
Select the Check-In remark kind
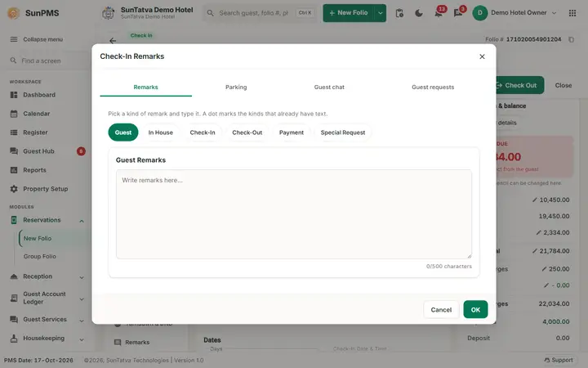(x=203, y=132)
